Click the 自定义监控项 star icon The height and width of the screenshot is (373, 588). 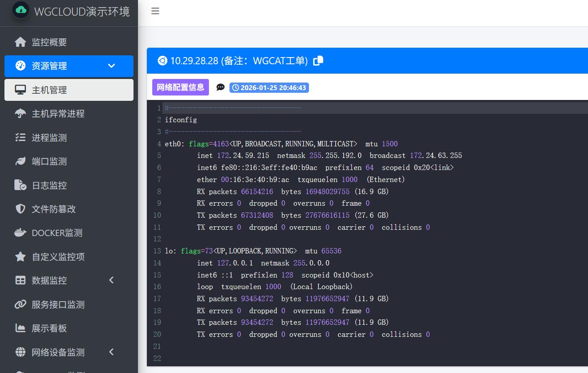(x=20, y=256)
